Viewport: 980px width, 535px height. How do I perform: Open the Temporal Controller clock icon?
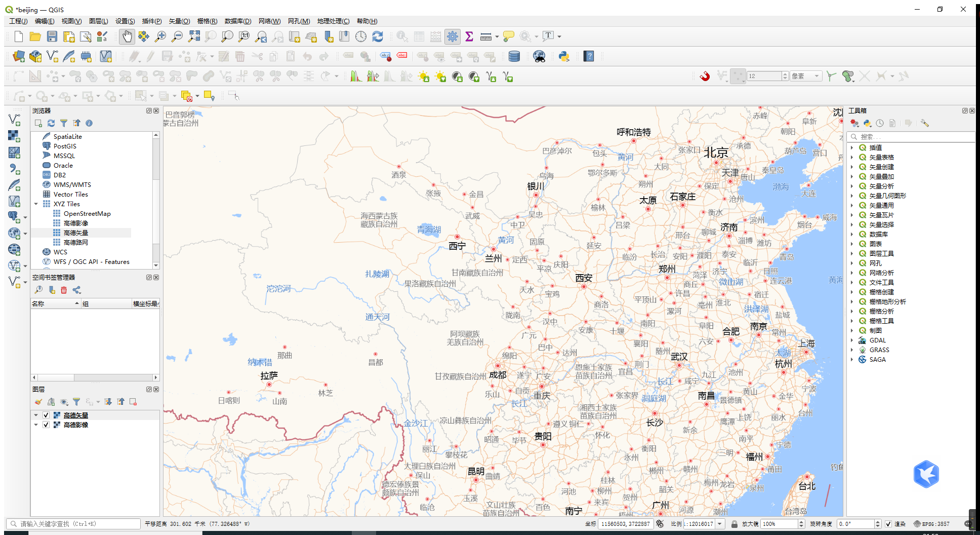point(361,36)
